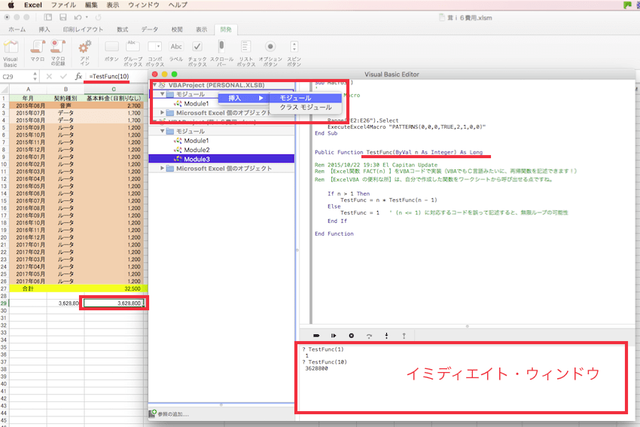This screenshot has width=640, height=427.
Task: Click the save icon in Excel toolbar
Action: pyautogui.click(x=63, y=17)
